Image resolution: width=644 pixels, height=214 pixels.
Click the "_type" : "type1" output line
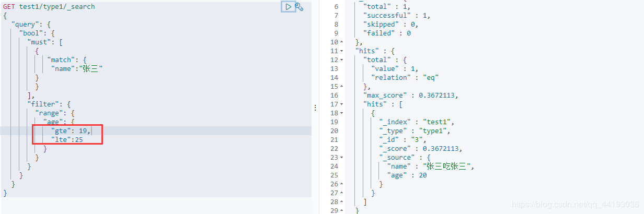[x=415, y=130]
